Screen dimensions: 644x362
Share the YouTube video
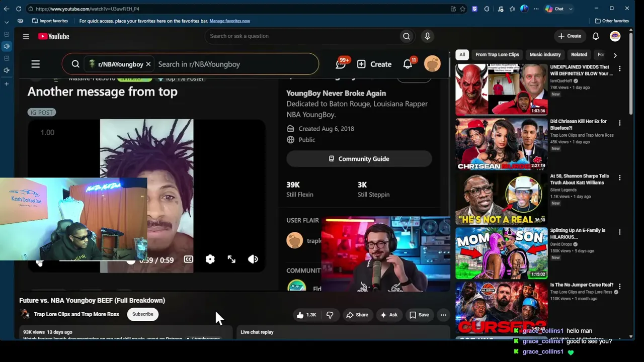tap(357, 315)
